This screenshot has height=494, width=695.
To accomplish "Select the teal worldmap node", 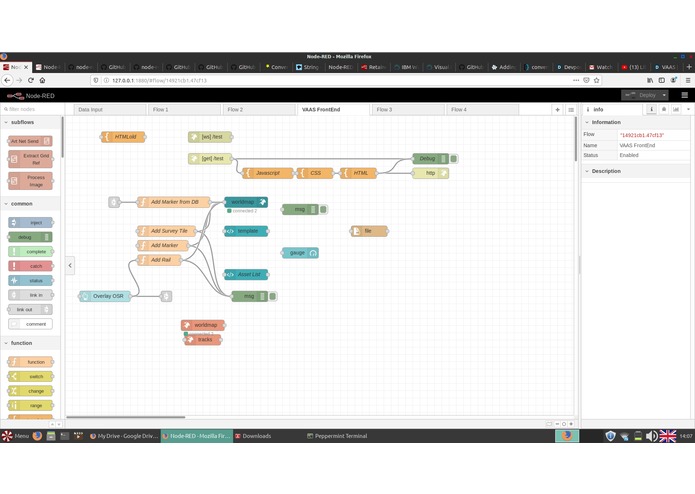I will point(246,202).
